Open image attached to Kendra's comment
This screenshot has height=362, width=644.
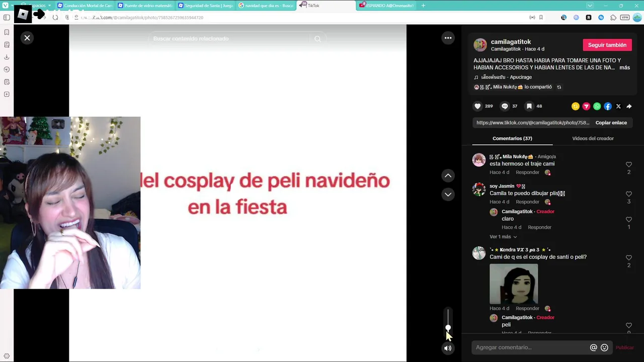[x=514, y=284]
